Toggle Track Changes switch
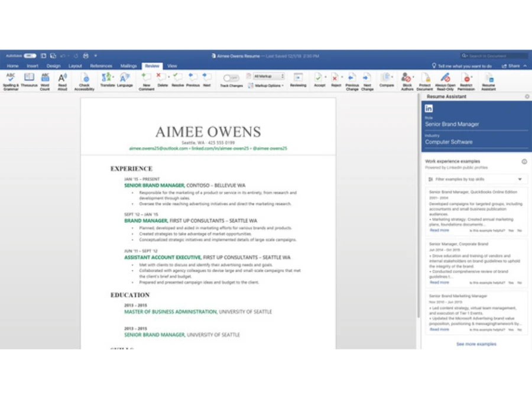This screenshot has height=399, width=532. [x=231, y=78]
